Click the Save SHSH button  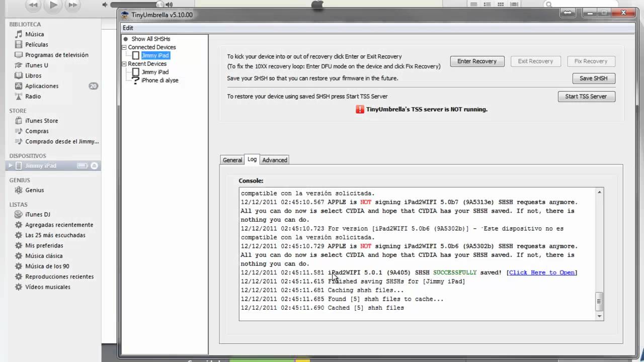tap(594, 78)
